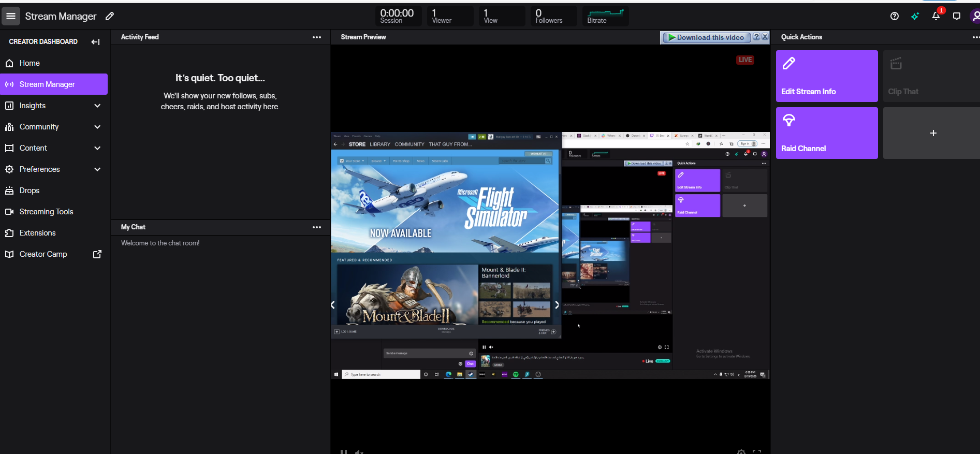Expand the Community section
Screen dimensions: 980x454
pyautogui.click(x=97, y=127)
